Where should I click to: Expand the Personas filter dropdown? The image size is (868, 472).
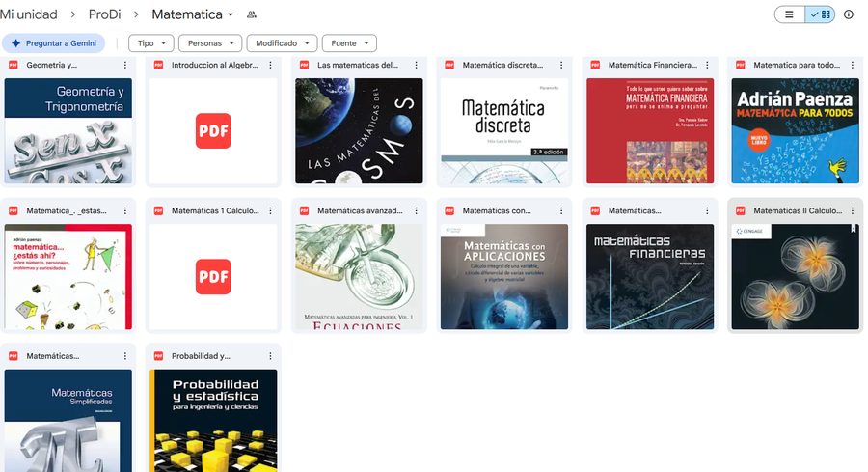(210, 43)
